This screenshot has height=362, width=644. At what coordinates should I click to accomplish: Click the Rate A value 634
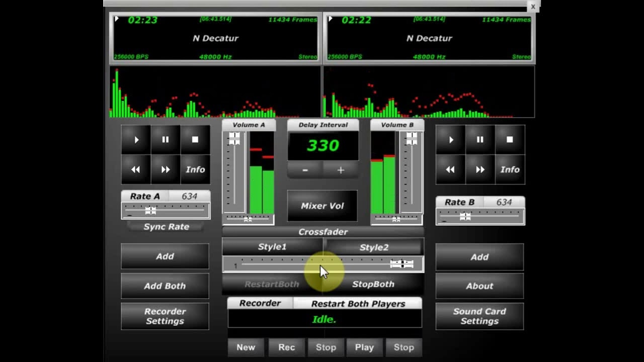[x=189, y=196]
